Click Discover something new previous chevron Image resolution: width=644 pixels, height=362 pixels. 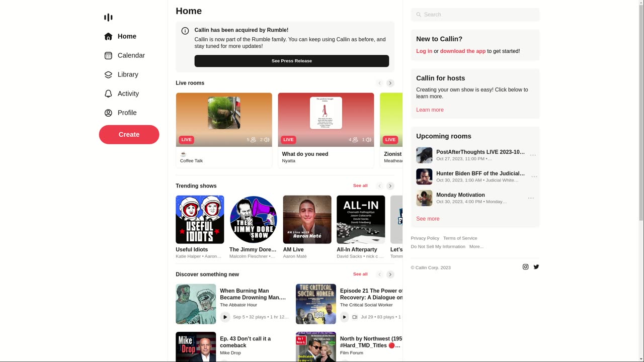pyautogui.click(x=380, y=275)
